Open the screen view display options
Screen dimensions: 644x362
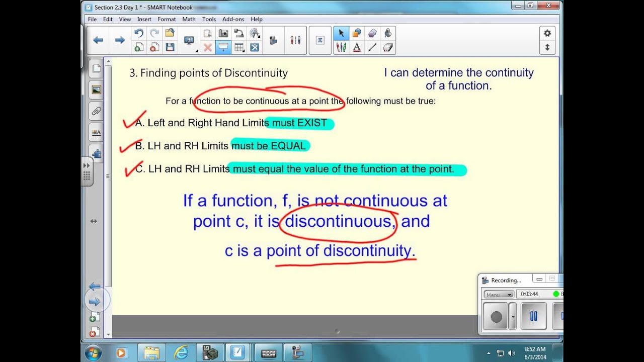tap(190, 40)
